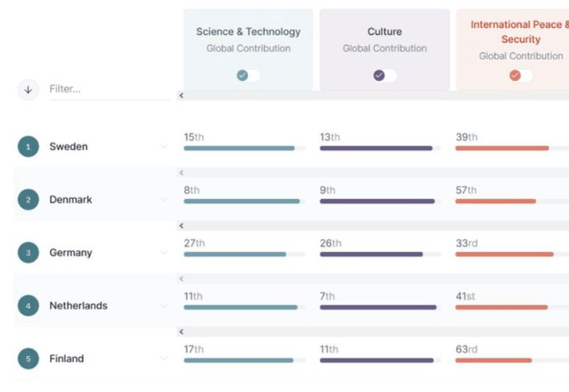
Task: Click Denmark's rank 2 badge
Action: click(28, 200)
